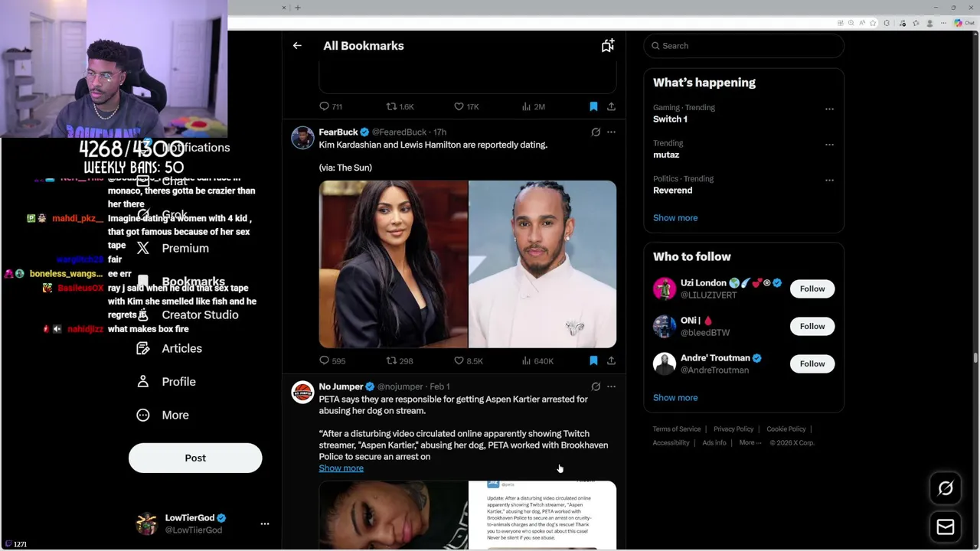
Task: Expand the footer More menu
Action: [x=750, y=443]
